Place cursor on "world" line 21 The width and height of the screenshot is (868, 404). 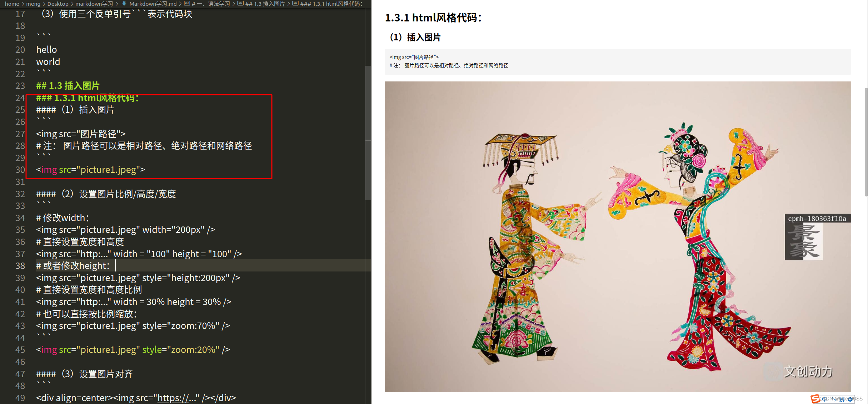pos(48,62)
